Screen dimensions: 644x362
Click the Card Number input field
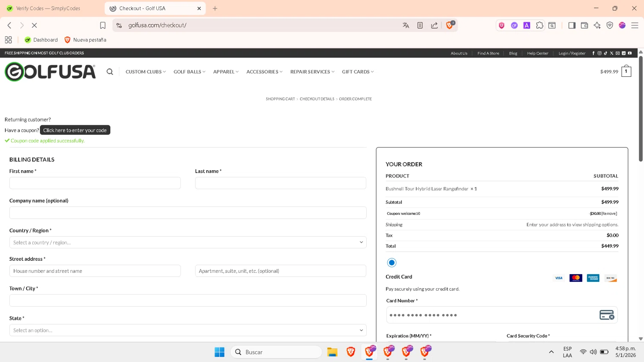pos(502,315)
